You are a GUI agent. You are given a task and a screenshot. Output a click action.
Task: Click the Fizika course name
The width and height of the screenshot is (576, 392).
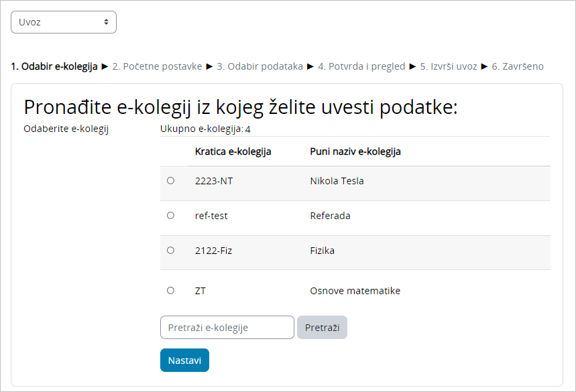[x=322, y=251]
